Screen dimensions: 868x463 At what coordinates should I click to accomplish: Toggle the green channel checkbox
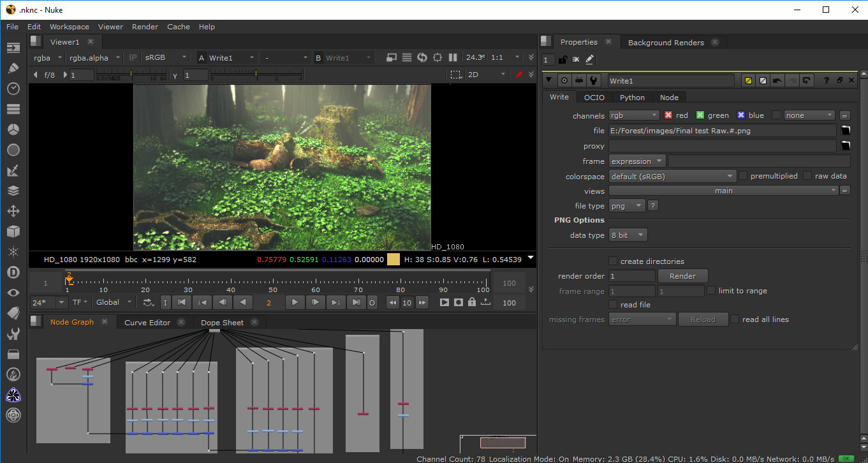click(700, 115)
